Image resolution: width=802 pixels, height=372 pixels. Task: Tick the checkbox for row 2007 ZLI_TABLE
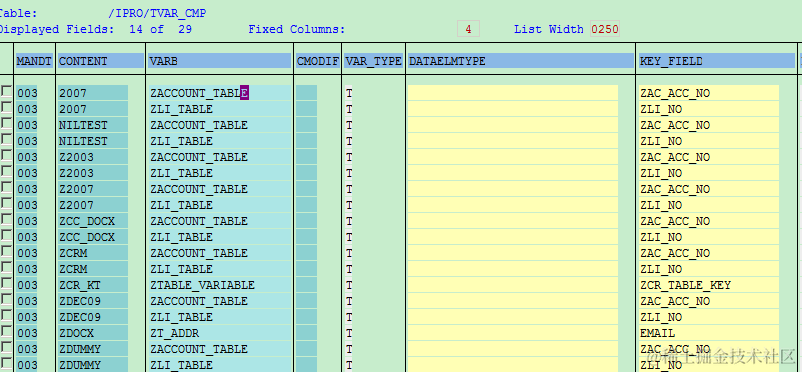point(6,107)
